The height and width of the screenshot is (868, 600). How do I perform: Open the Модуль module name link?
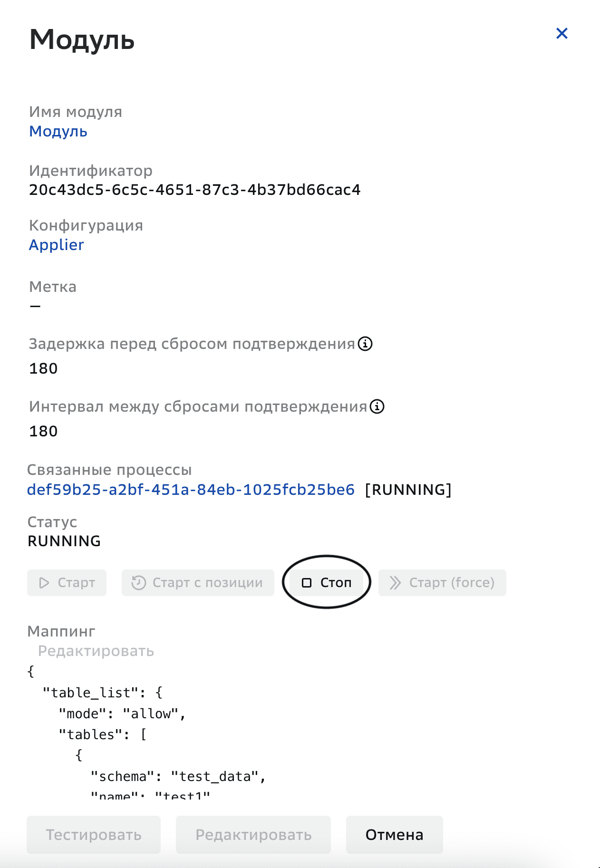pos(58,132)
